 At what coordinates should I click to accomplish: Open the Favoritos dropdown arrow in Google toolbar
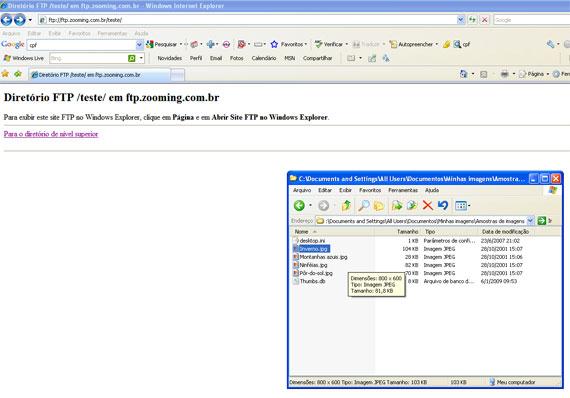pos(306,44)
